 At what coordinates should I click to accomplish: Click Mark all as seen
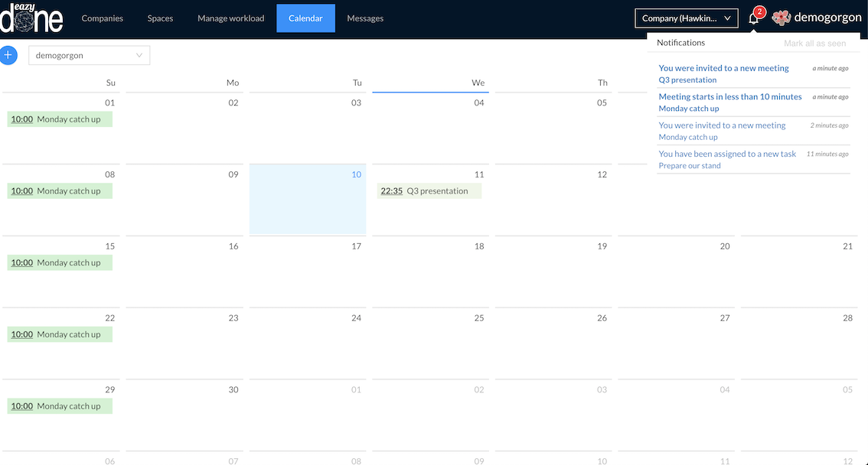(815, 43)
